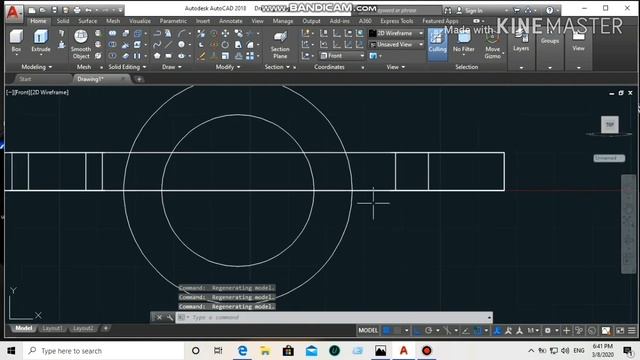Open Microsoft Edge from the taskbar
Image resolution: width=640 pixels, height=360 pixels.
click(242, 351)
